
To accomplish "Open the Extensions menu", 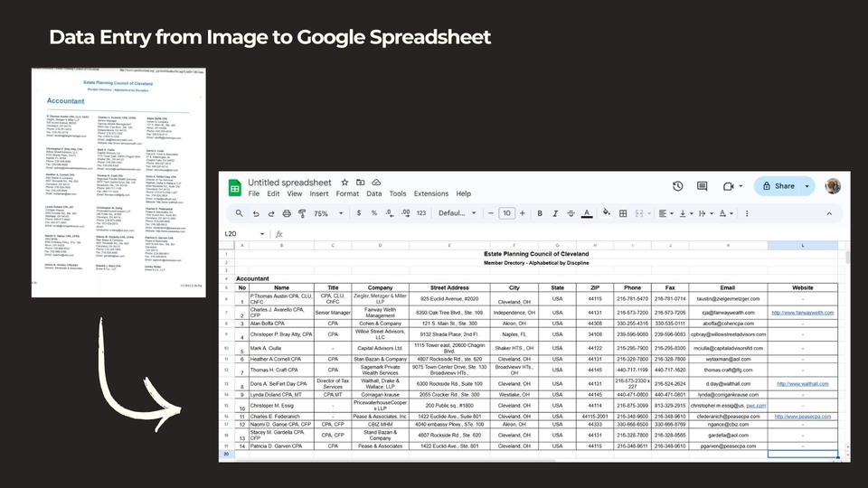I will (x=431, y=193).
